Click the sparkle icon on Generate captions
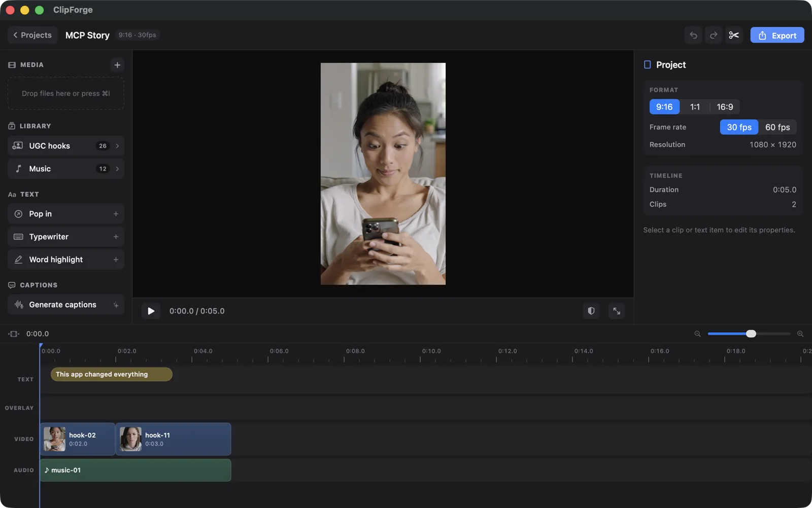The height and width of the screenshot is (508, 812). (x=116, y=305)
